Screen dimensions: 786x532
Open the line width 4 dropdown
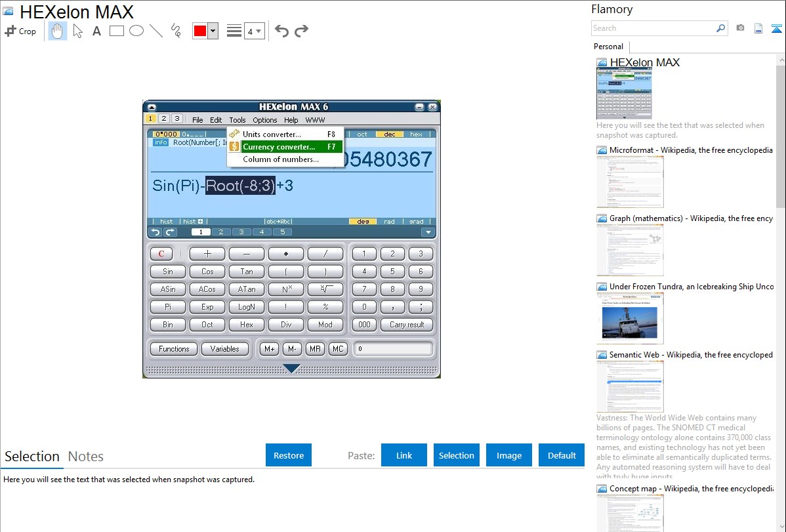(254, 31)
